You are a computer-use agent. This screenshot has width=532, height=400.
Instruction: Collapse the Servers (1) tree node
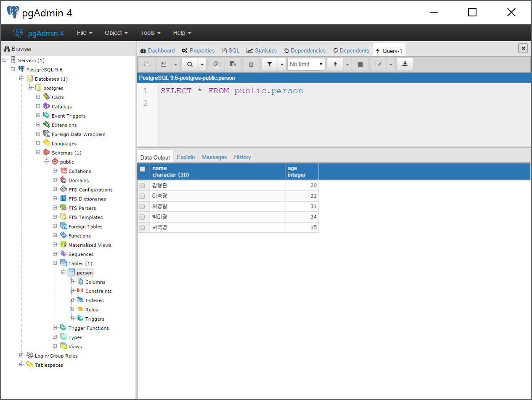(5, 60)
